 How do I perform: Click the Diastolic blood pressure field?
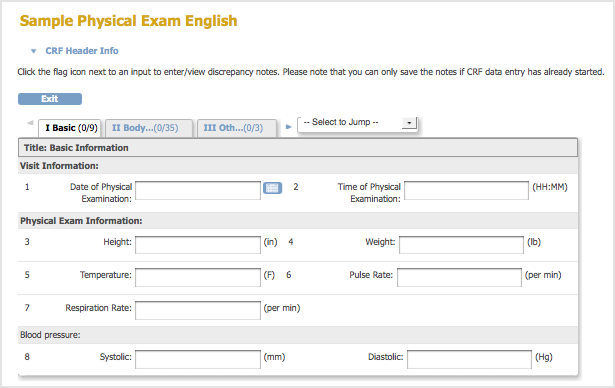(469, 359)
